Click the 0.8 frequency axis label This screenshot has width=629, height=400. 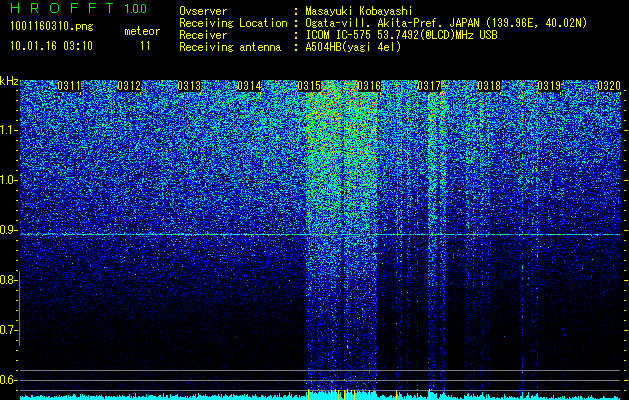click(7, 280)
